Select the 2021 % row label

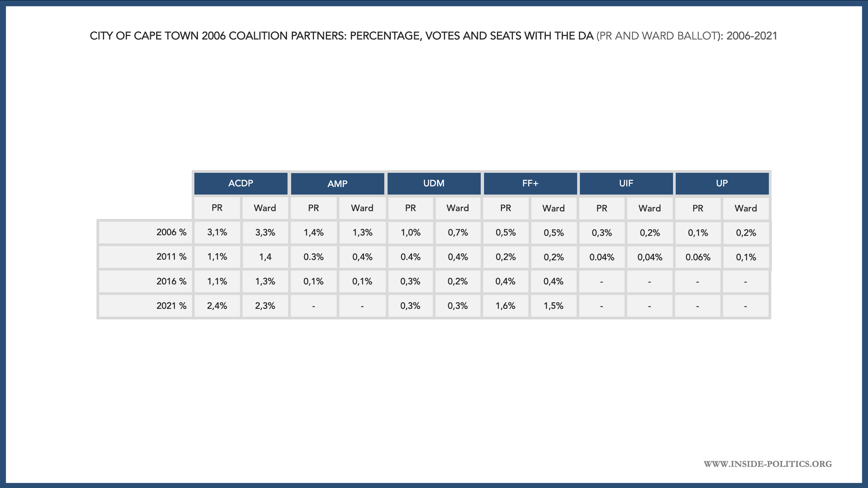click(x=171, y=306)
